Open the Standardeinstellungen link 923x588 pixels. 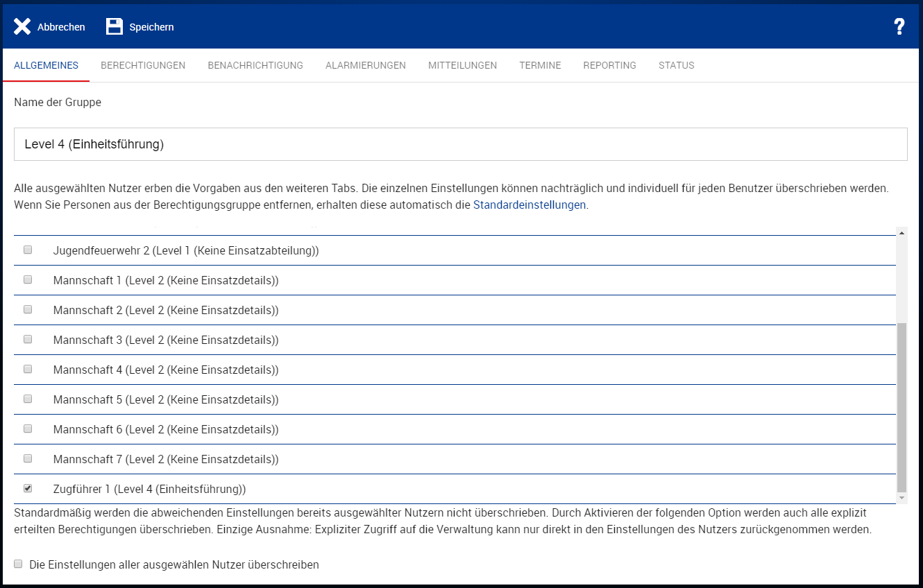click(530, 205)
